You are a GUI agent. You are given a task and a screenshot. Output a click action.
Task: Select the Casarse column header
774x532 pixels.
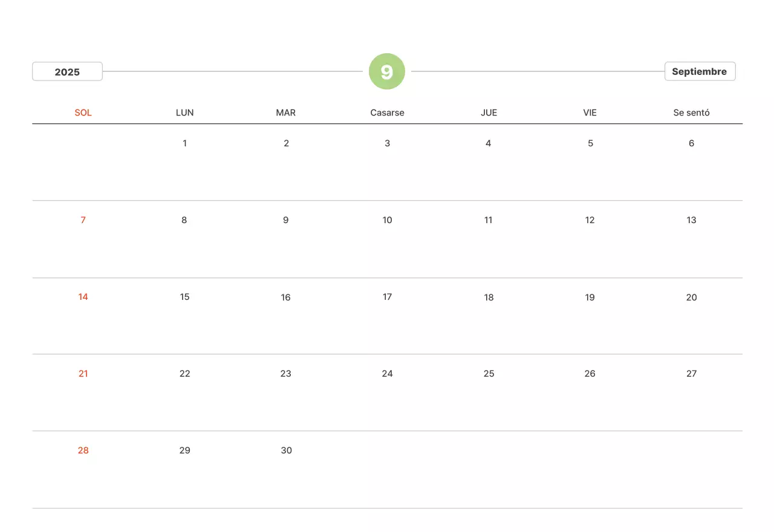(387, 112)
